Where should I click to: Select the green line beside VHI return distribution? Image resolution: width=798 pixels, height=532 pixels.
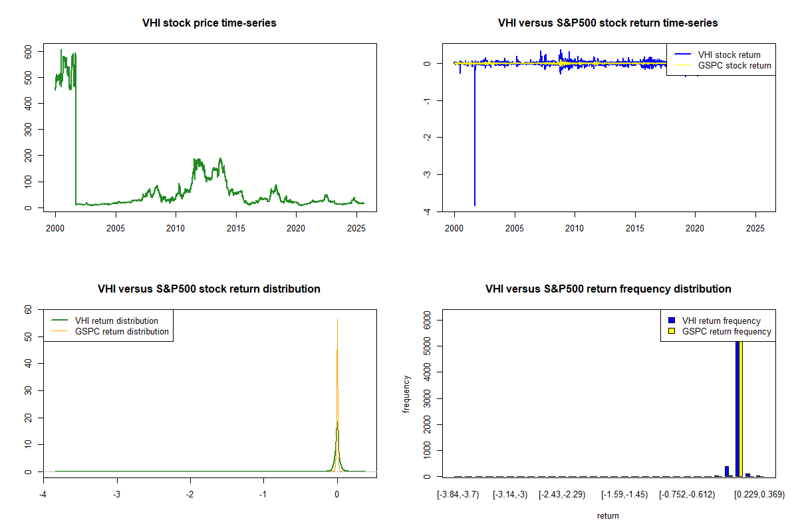click(60, 321)
